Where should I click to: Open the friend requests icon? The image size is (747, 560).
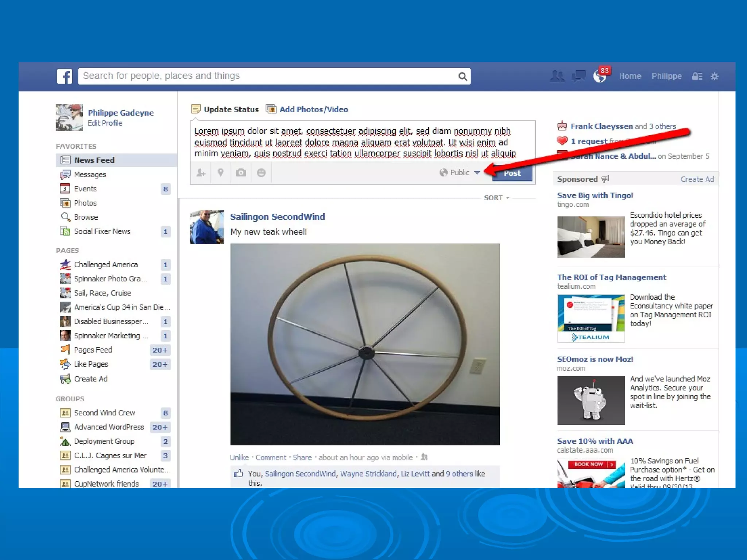tap(557, 76)
